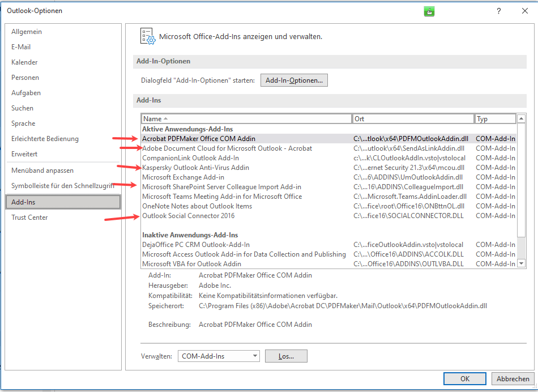This screenshot has width=538, height=392.
Task: Click the add-in list vertical scrollbar thumb
Action: [x=521, y=180]
